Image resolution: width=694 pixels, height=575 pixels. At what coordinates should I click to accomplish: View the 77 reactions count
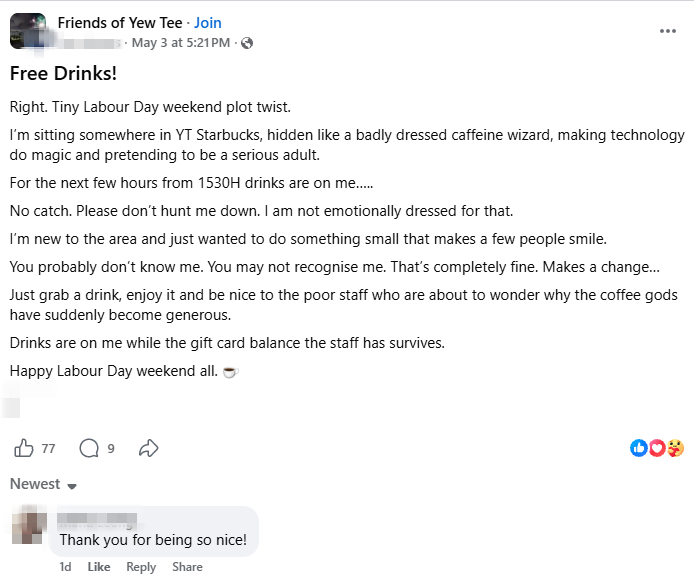click(48, 448)
